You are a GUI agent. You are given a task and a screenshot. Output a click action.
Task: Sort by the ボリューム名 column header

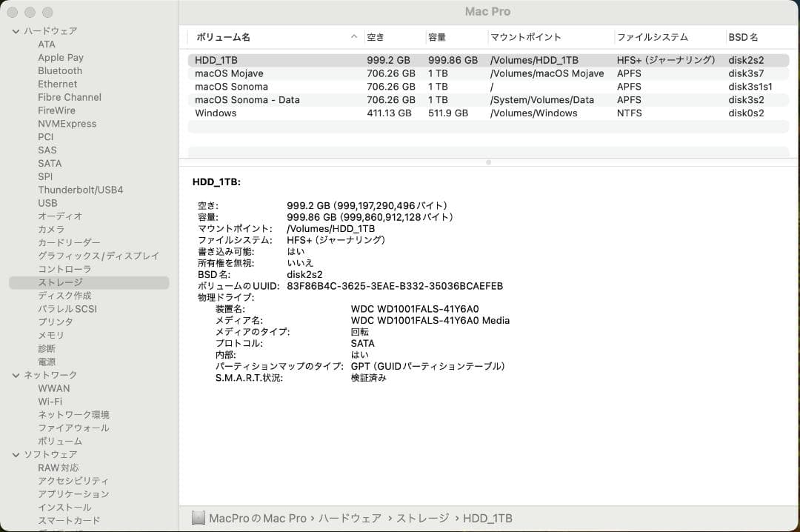pos(223,37)
